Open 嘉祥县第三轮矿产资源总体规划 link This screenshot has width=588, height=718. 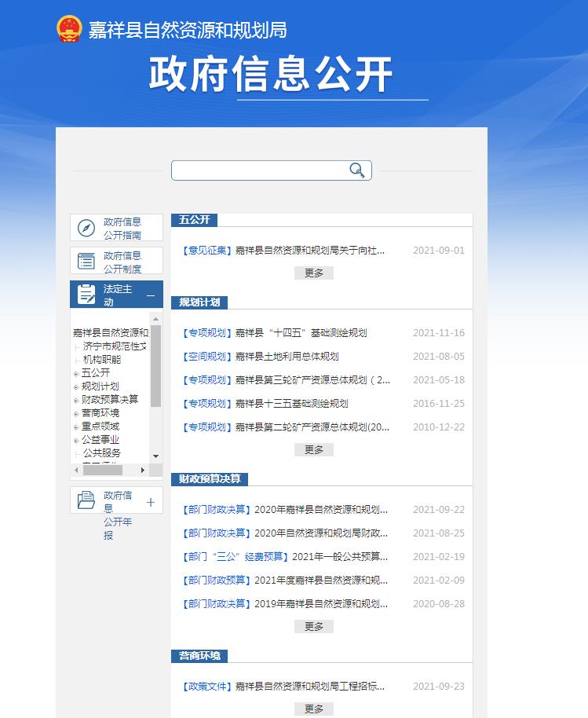[x=312, y=380]
